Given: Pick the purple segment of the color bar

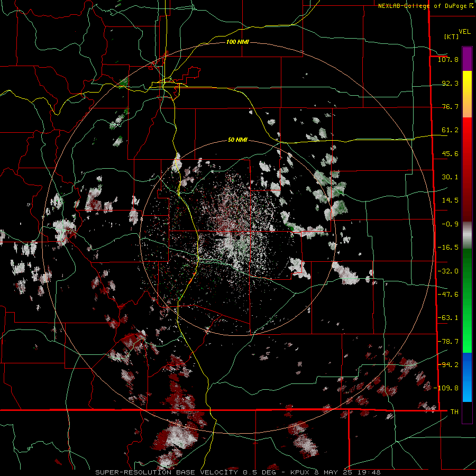Looking at the screenshot, I should pyautogui.click(x=467, y=59).
